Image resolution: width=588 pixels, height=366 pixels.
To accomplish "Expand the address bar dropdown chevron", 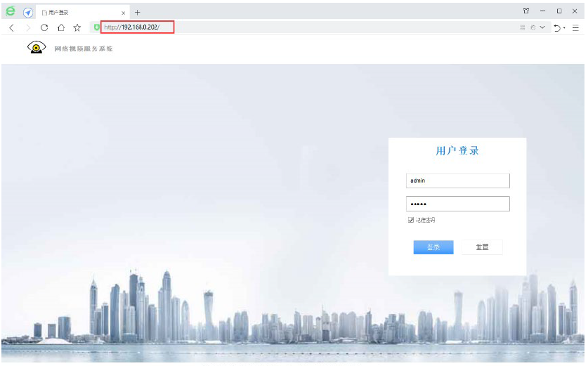I will tap(542, 27).
